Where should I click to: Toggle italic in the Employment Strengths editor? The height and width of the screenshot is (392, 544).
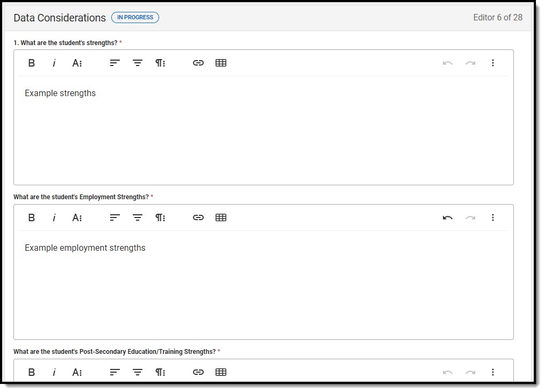[x=54, y=217]
